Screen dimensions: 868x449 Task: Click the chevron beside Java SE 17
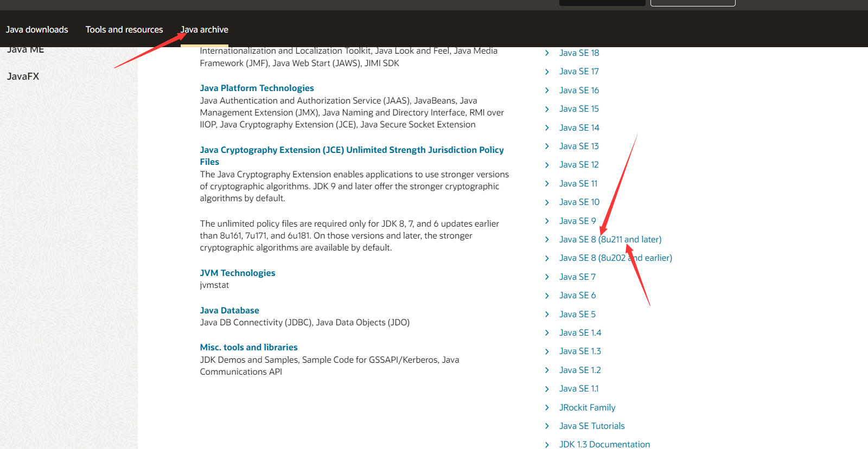point(547,72)
